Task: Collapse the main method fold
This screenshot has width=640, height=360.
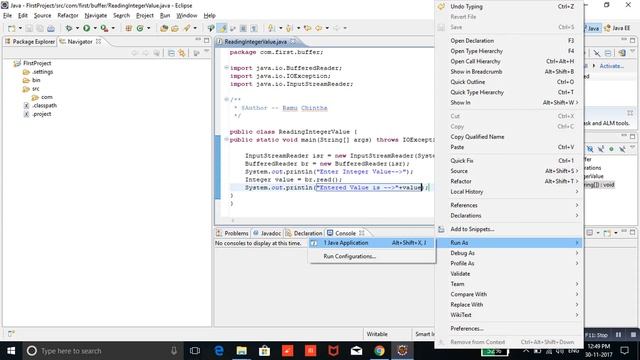Action: [x=226, y=140]
